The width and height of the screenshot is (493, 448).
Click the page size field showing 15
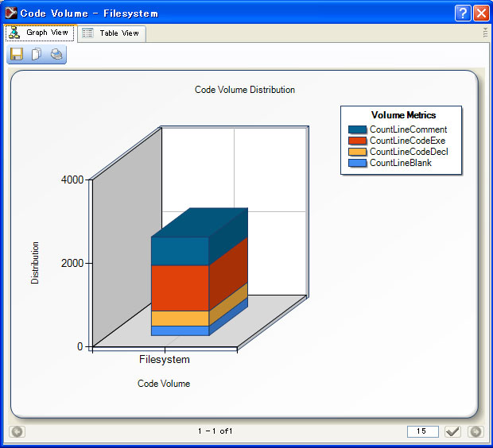coord(422,431)
